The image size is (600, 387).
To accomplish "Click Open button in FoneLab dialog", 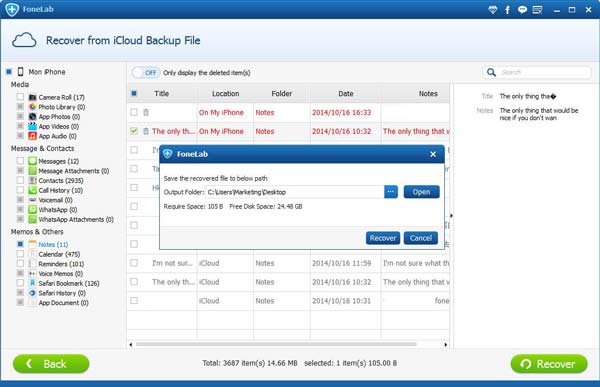I will tap(421, 192).
